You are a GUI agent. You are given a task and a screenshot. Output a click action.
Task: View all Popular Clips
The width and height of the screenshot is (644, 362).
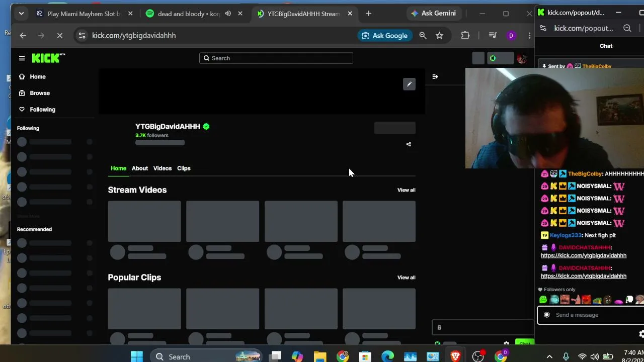point(407,278)
